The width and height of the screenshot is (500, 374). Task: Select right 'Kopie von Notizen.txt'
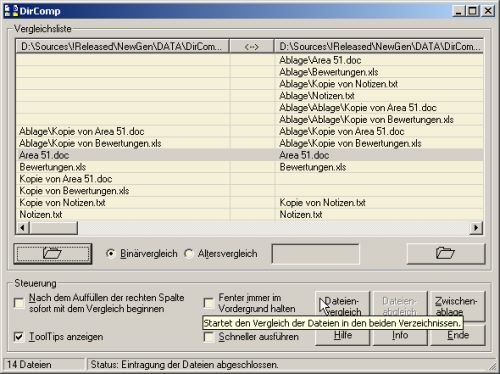[x=322, y=203]
